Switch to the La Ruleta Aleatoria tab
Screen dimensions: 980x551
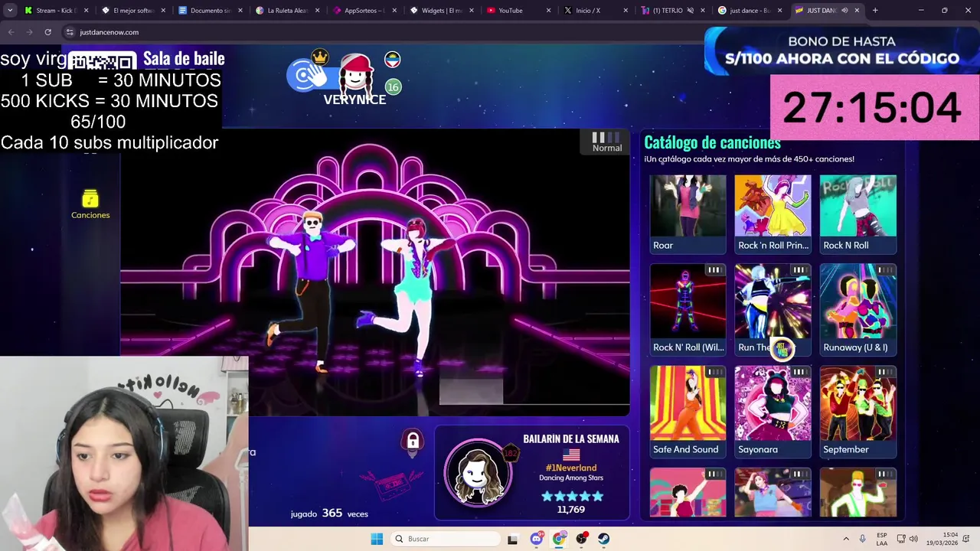click(x=287, y=11)
